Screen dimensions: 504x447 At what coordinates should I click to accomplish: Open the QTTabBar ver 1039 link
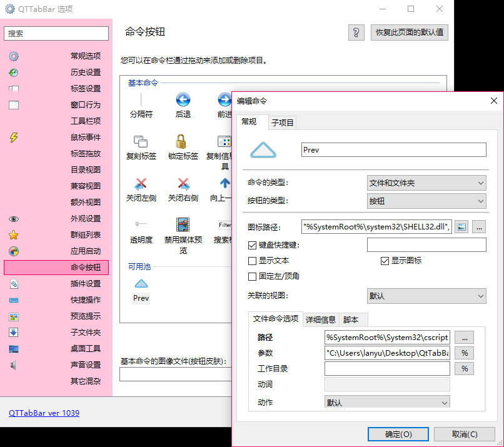[44, 413]
